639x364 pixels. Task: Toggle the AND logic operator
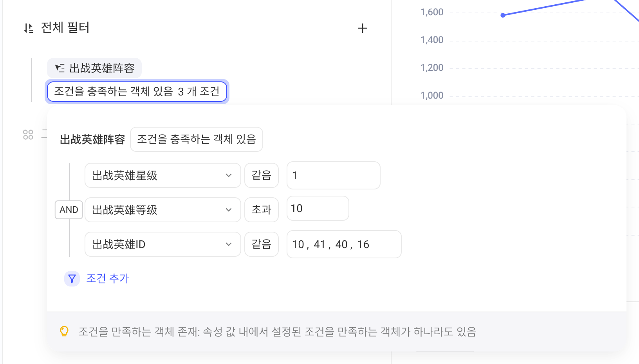point(69,210)
